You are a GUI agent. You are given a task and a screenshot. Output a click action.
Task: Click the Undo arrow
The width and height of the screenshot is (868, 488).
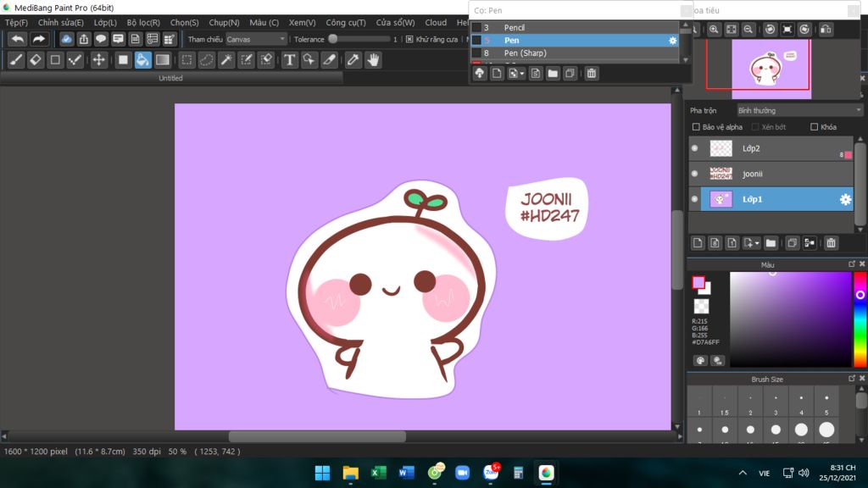coord(18,39)
